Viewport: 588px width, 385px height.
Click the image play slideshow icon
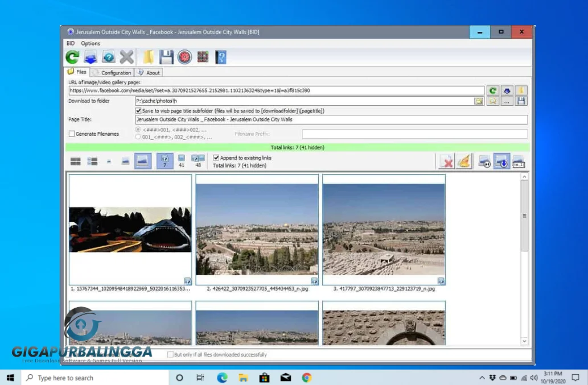[484, 162]
